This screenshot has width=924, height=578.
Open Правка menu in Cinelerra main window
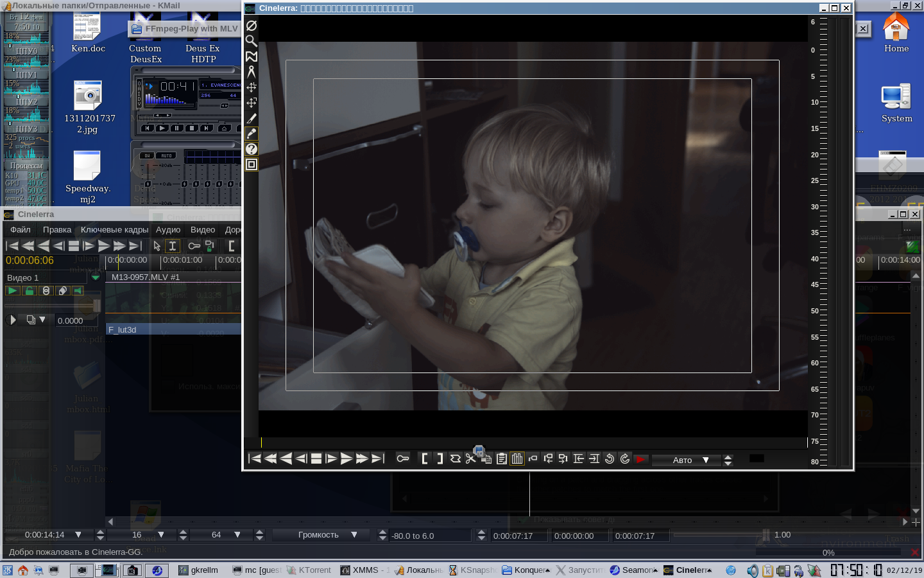point(57,230)
